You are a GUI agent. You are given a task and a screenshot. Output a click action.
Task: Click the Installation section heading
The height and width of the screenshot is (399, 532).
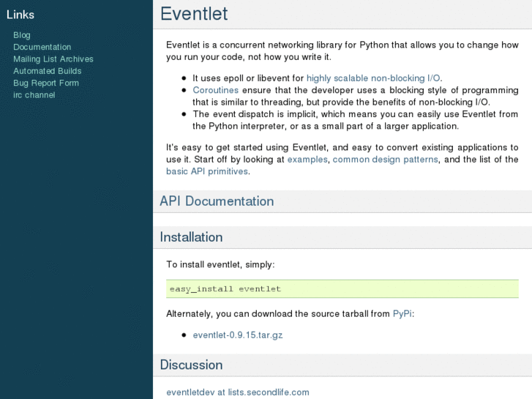(x=191, y=237)
